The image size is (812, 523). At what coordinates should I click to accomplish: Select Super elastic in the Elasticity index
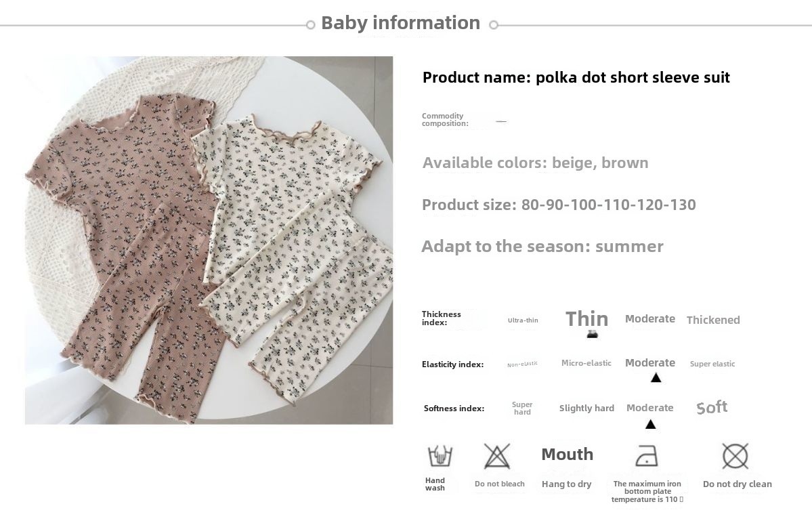pos(712,364)
